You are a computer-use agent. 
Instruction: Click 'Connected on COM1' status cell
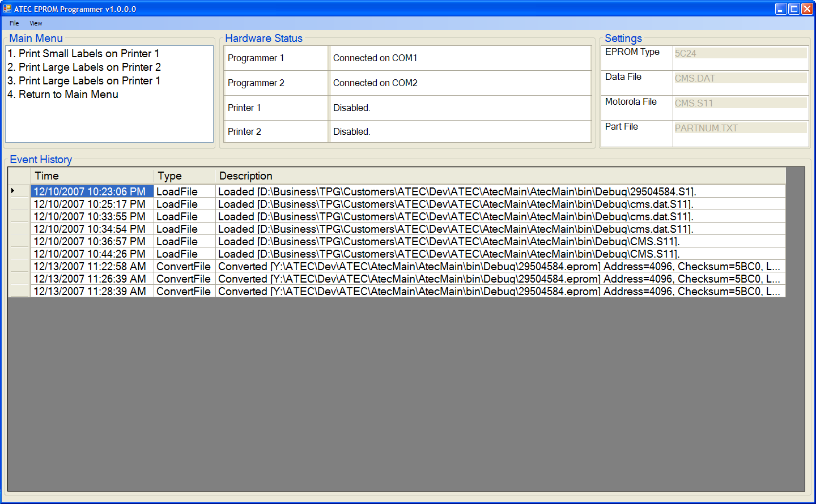[x=460, y=58]
